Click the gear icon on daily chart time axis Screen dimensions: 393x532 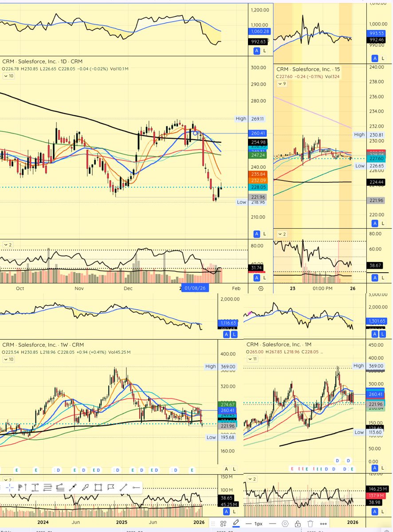tap(260, 288)
